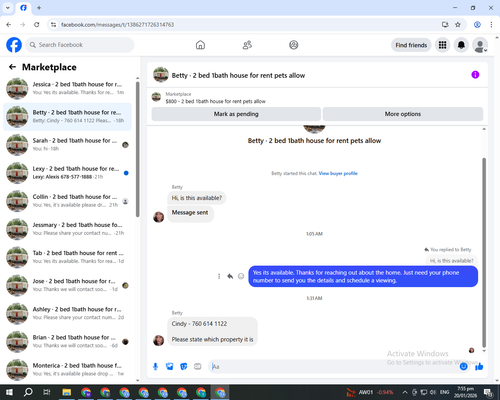Go back in Chrome browser
Viewport: 500px width, 400px height.
[9, 25]
